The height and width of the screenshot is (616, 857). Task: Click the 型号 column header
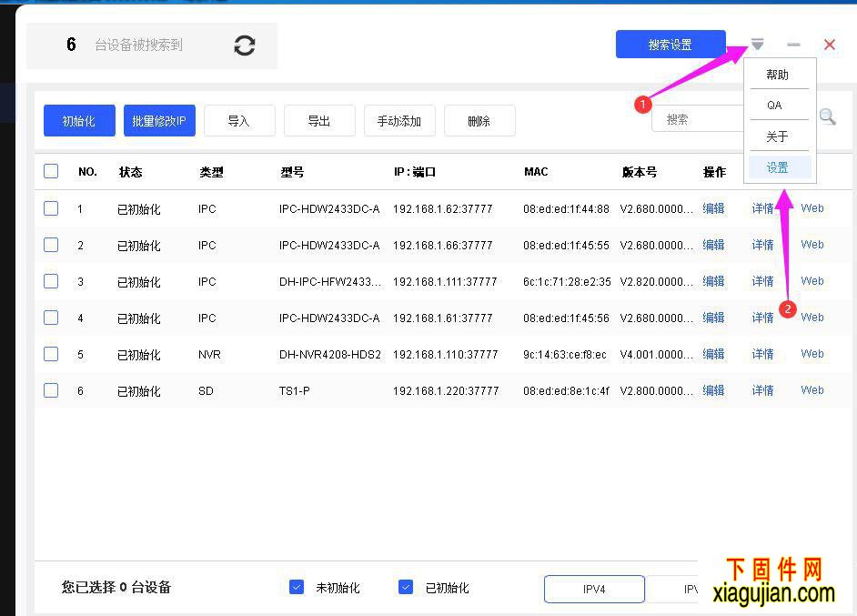click(x=292, y=172)
